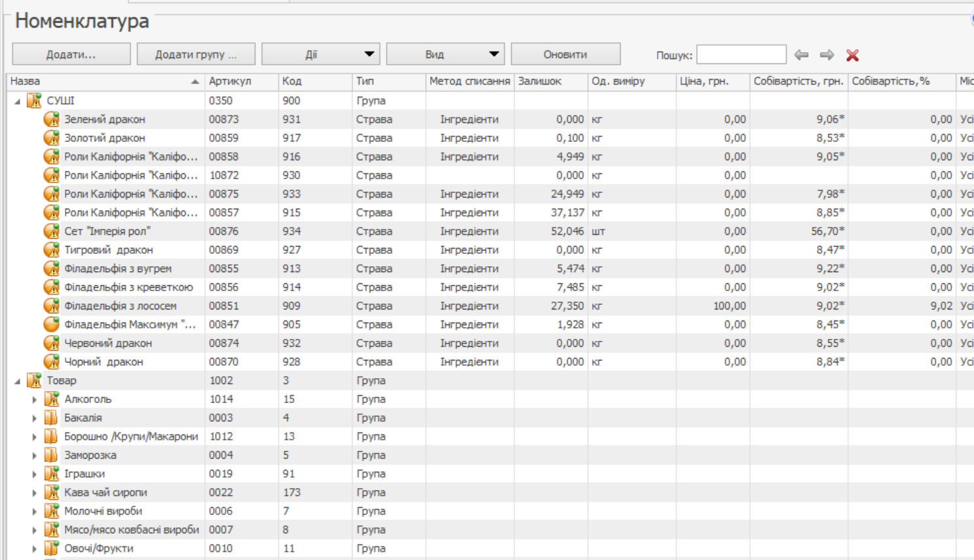Image resolution: width=974 pixels, height=560 pixels.
Task: Expand the Алкоголь group
Action: tap(35, 399)
